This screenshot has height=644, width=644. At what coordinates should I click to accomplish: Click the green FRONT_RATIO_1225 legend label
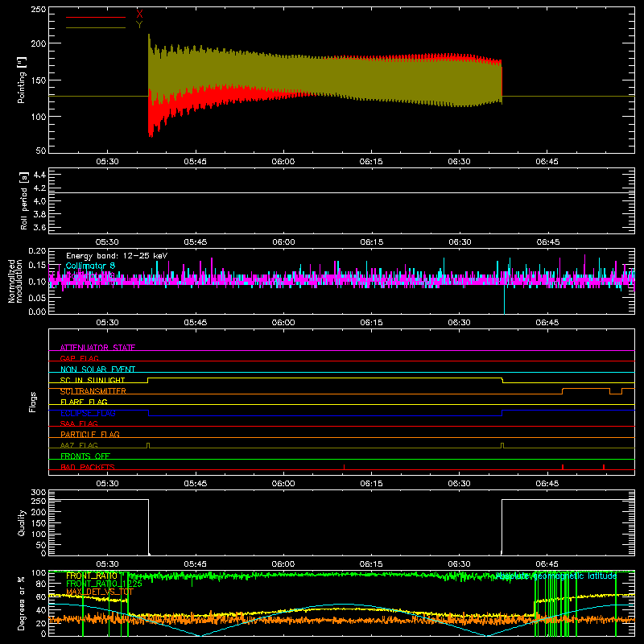(x=104, y=584)
